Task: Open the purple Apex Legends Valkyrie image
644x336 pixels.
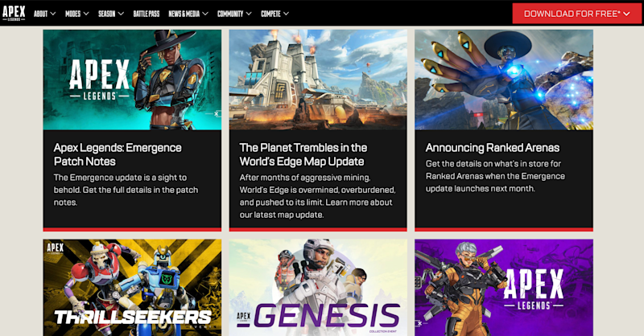Action: click(504, 288)
